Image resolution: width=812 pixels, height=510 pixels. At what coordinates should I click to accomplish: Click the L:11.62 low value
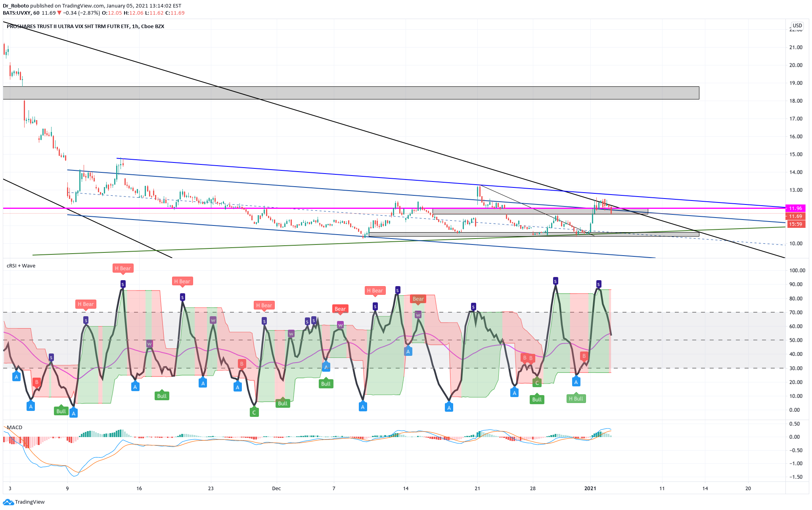pyautogui.click(x=154, y=13)
